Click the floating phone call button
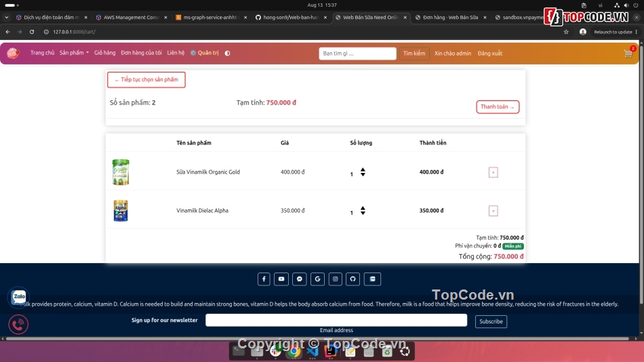644x362 pixels. coord(18,324)
